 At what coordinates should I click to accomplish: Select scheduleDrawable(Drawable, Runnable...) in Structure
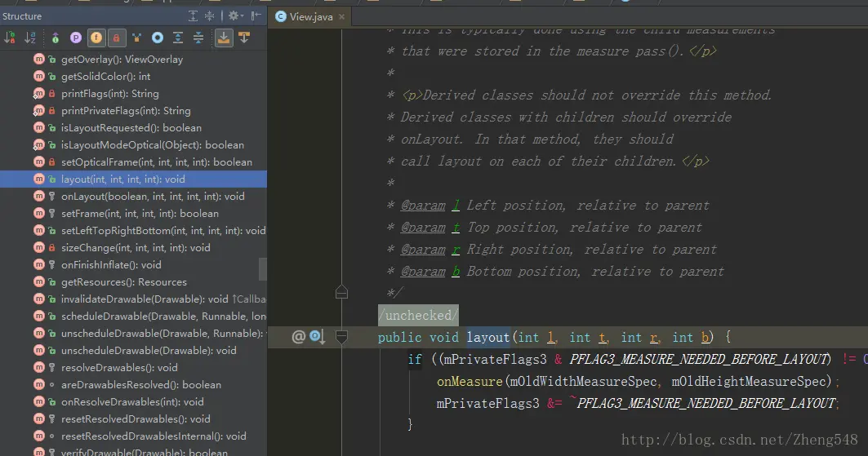coord(163,317)
